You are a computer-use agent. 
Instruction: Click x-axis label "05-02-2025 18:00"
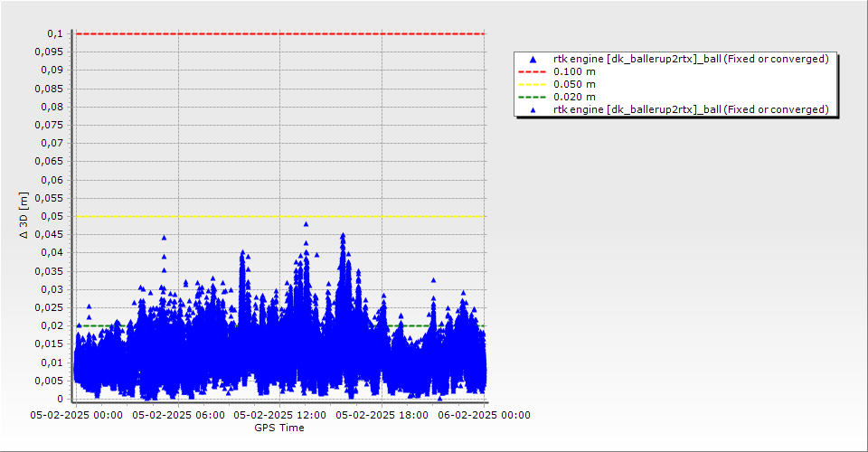[x=382, y=415]
